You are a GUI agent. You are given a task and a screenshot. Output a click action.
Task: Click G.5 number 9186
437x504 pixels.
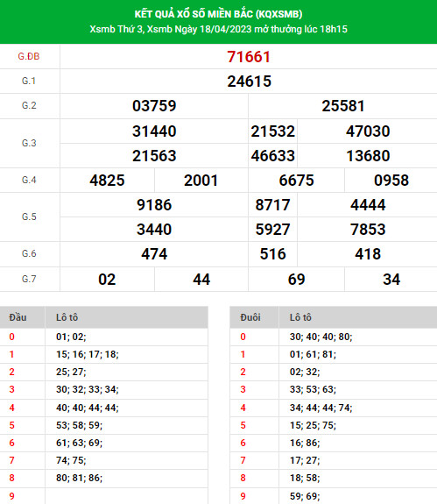pos(154,205)
